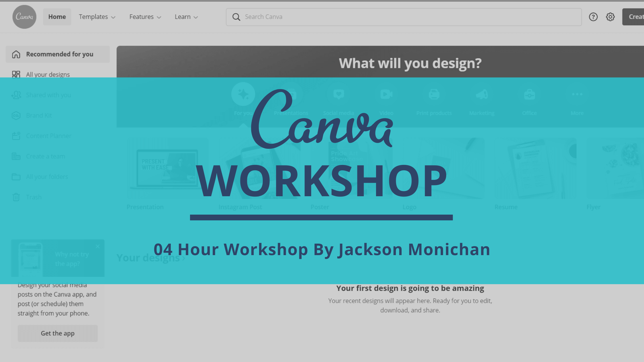Screen dimensions: 644x362
Task: Click the Canva help question mark icon
Action: coord(593,17)
